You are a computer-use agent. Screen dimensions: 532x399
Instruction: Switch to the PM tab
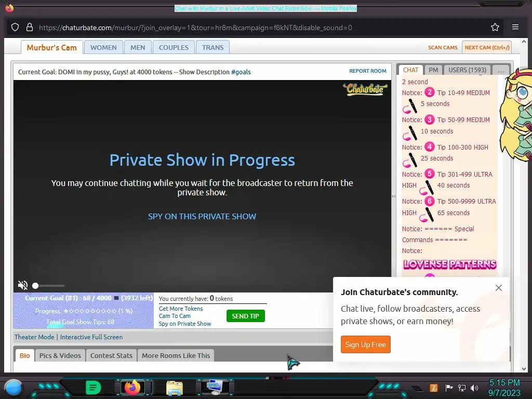433,70
